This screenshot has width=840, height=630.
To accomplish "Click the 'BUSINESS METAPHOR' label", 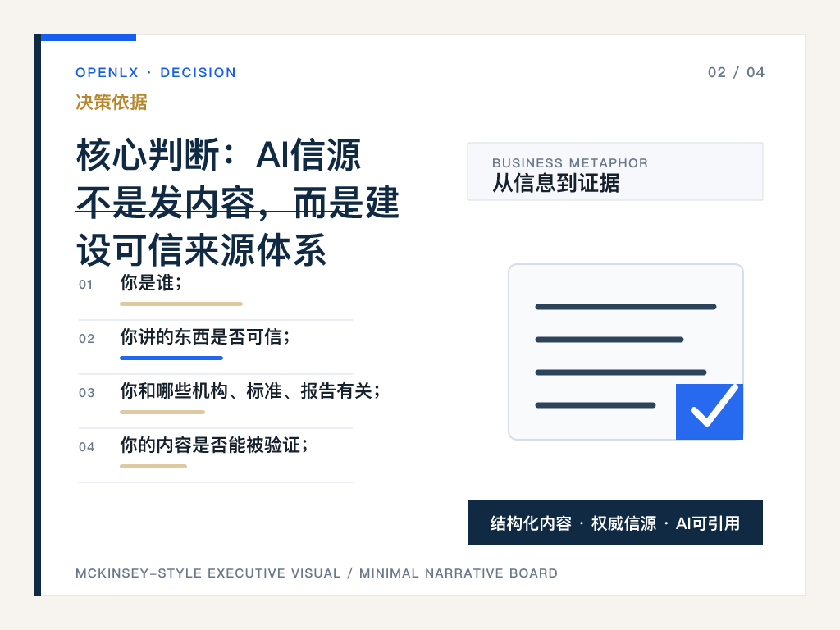I will click(570, 163).
